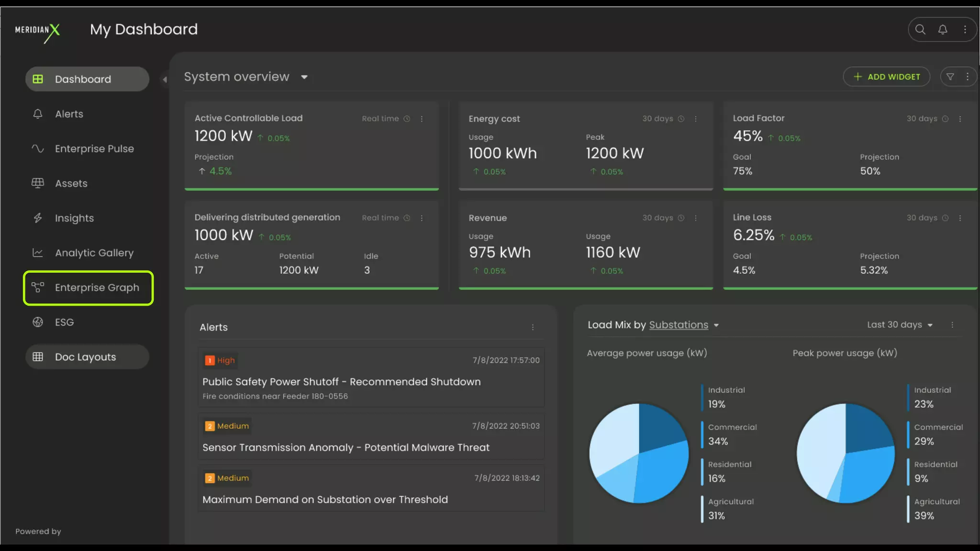Click the filter funnel icon
980x551 pixels.
(x=950, y=77)
